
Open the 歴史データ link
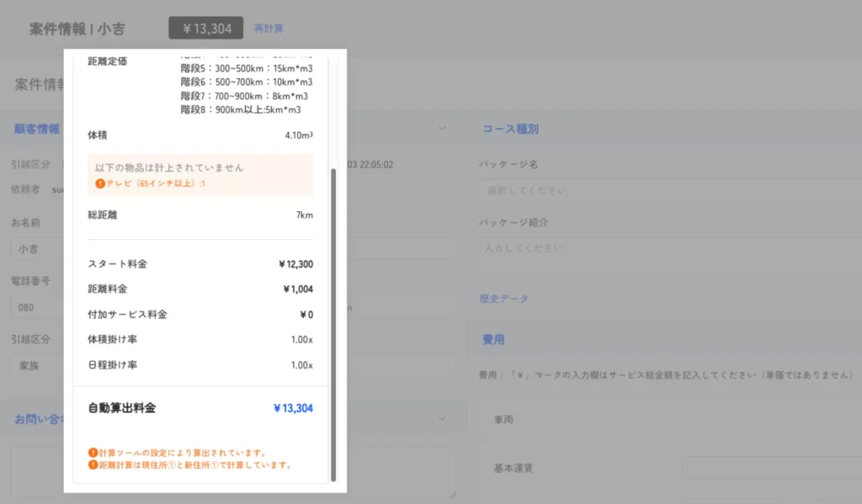coord(503,299)
